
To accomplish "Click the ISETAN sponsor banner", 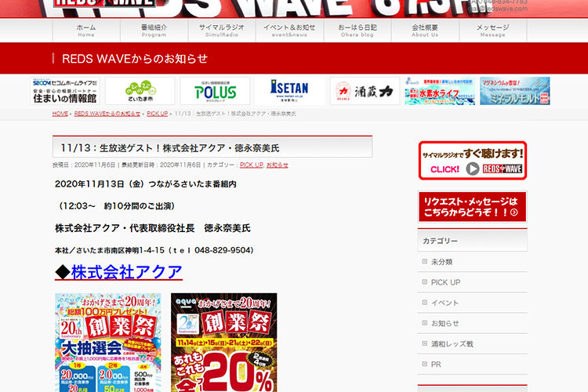I will tap(290, 91).
